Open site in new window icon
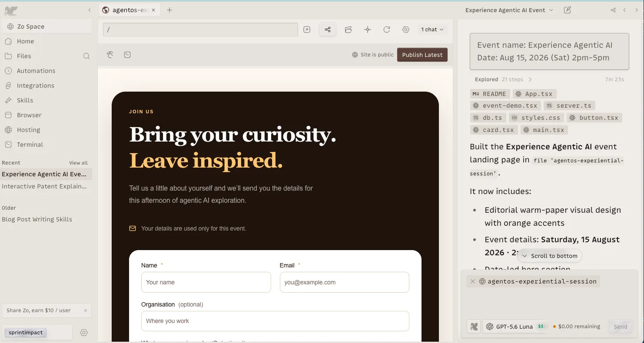644x343 pixels. coord(307,30)
